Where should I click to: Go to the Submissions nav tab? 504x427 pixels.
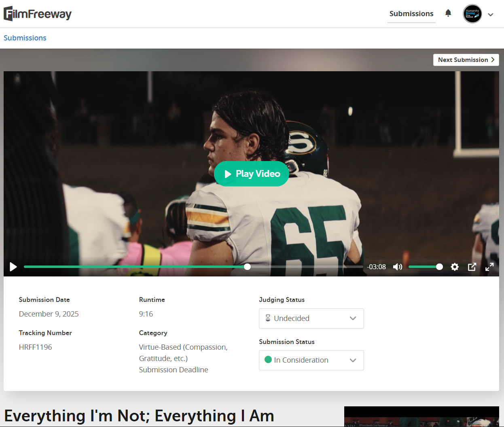411,14
